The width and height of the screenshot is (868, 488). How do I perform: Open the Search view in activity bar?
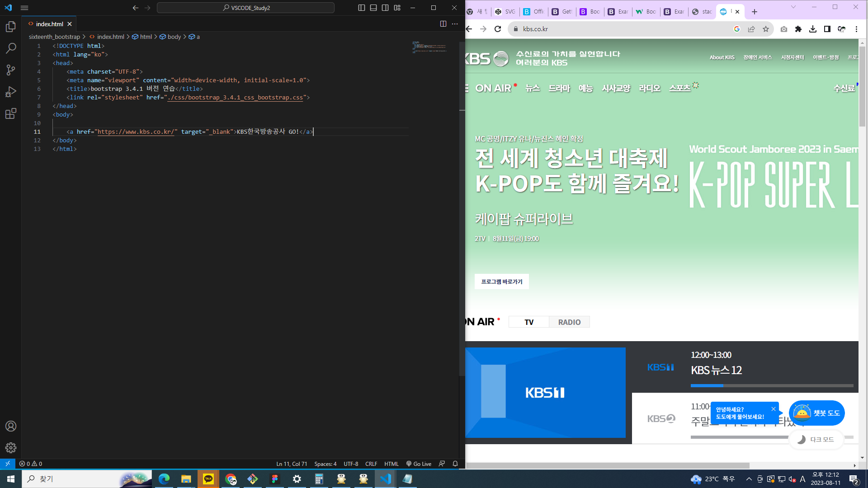pyautogui.click(x=11, y=48)
